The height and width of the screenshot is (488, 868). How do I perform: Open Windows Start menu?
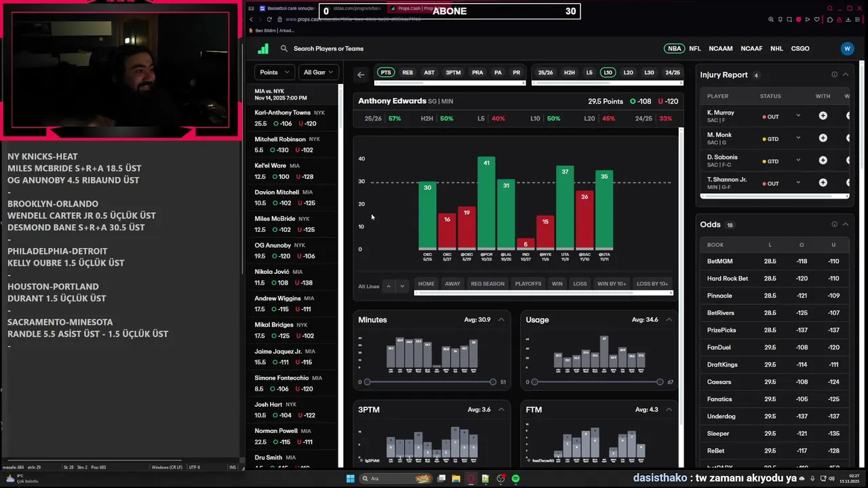pyautogui.click(x=351, y=479)
